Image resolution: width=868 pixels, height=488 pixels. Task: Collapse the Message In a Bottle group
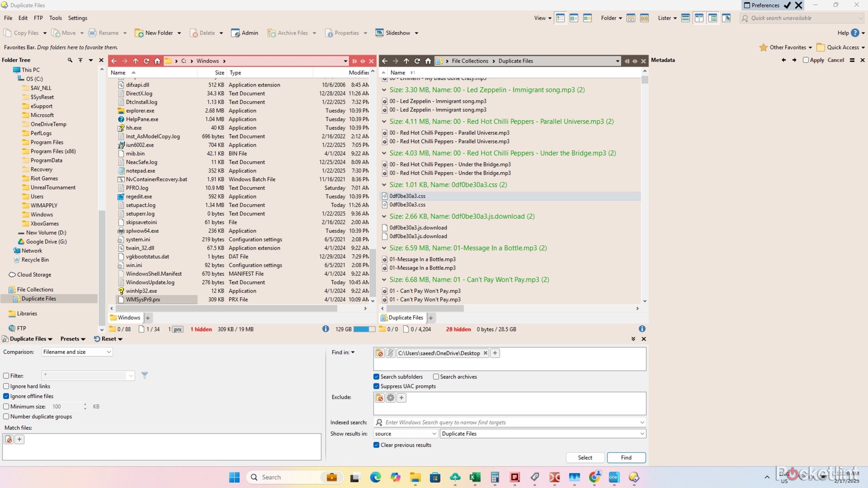tap(384, 248)
